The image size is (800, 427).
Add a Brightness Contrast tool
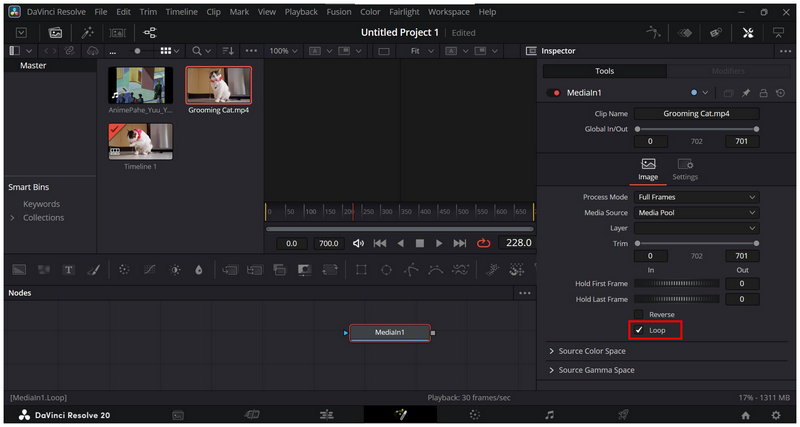click(175, 270)
